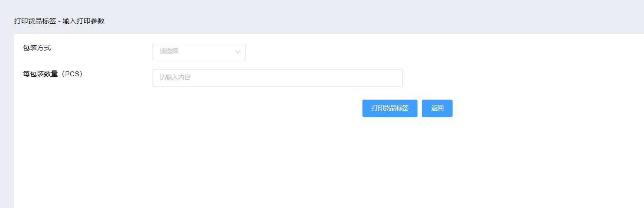This screenshot has width=644, height=208.
Task: Open the 包装方式 dropdown
Action: pos(199,52)
